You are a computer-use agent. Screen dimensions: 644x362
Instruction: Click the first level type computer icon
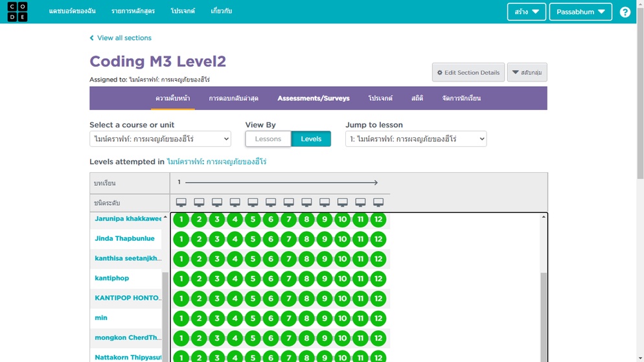click(181, 203)
